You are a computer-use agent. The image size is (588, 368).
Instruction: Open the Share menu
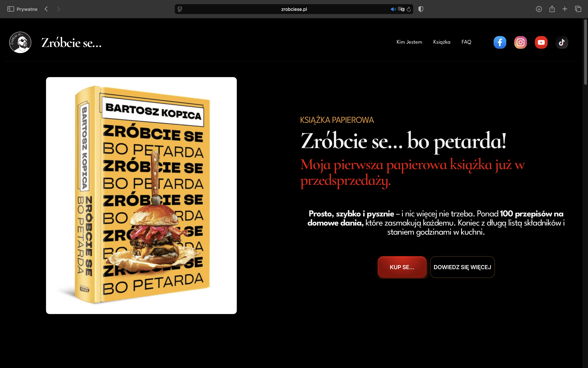click(x=552, y=9)
